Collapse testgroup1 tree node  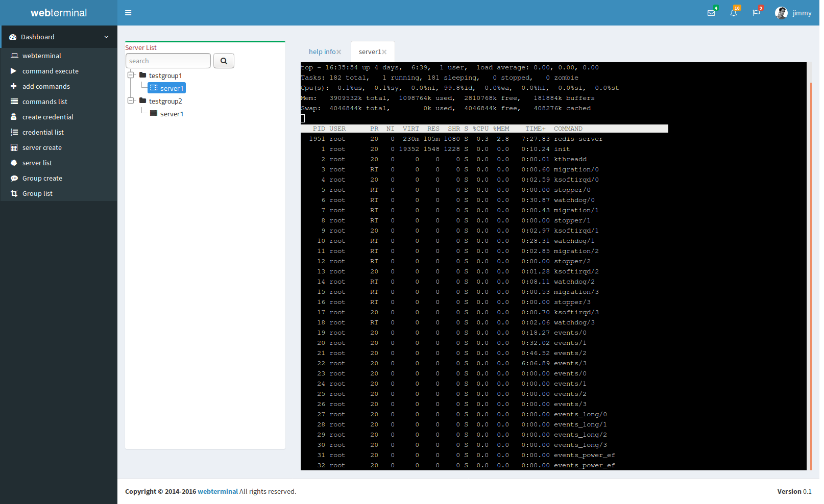tap(131, 75)
